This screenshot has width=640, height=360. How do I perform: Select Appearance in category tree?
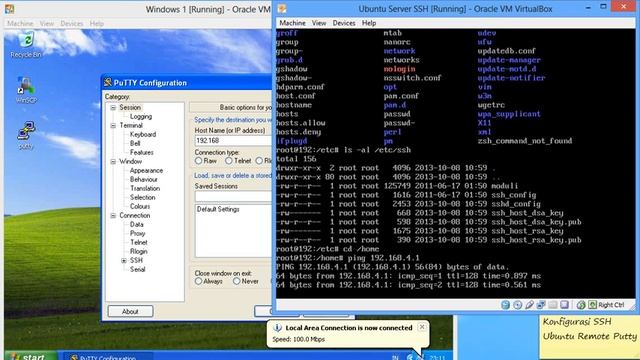(x=146, y=171)
